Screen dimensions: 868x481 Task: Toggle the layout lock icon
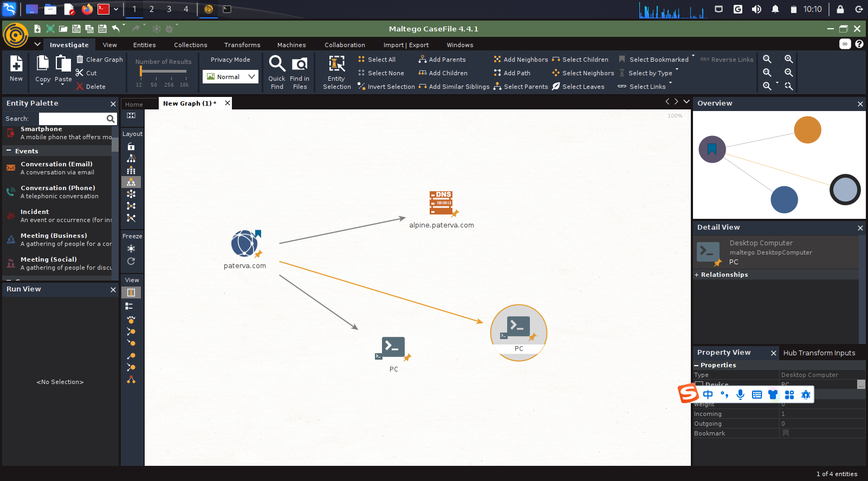[x=131, y=146]
